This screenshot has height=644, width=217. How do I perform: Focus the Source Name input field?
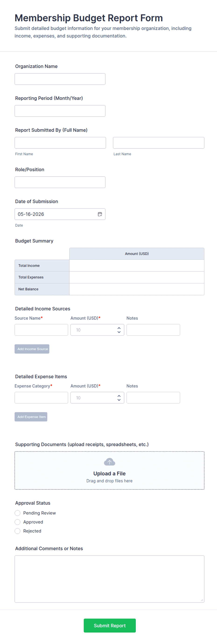coord(41,330)
